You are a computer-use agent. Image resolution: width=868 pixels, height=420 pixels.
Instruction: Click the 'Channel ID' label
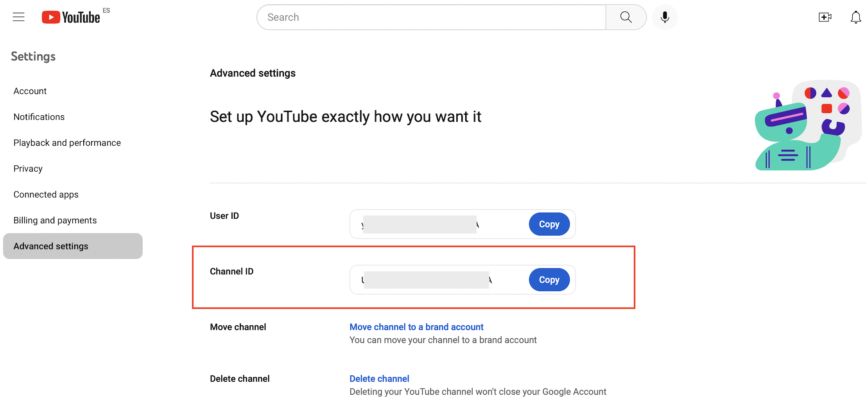pyautogui.click(x=231, y=271)
